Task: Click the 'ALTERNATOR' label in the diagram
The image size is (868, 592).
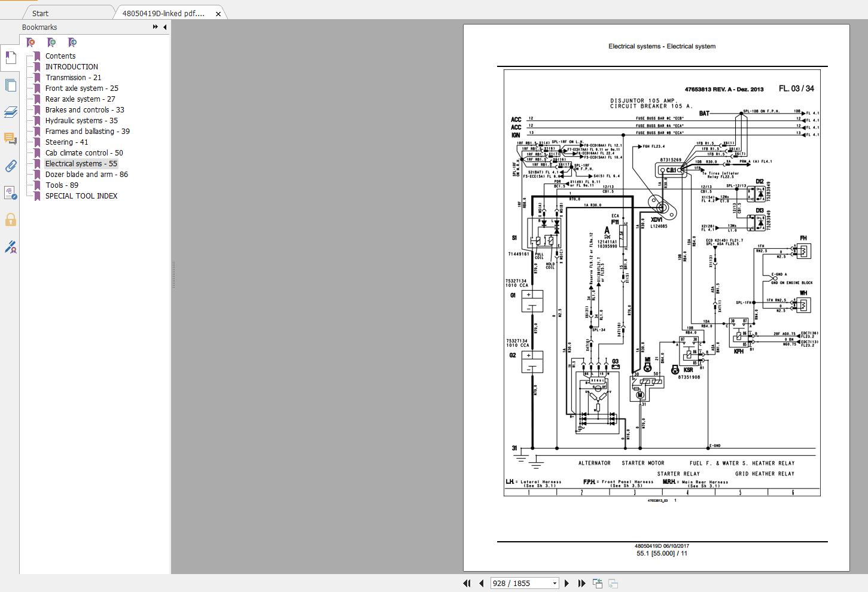Action: tap(594, 463)
